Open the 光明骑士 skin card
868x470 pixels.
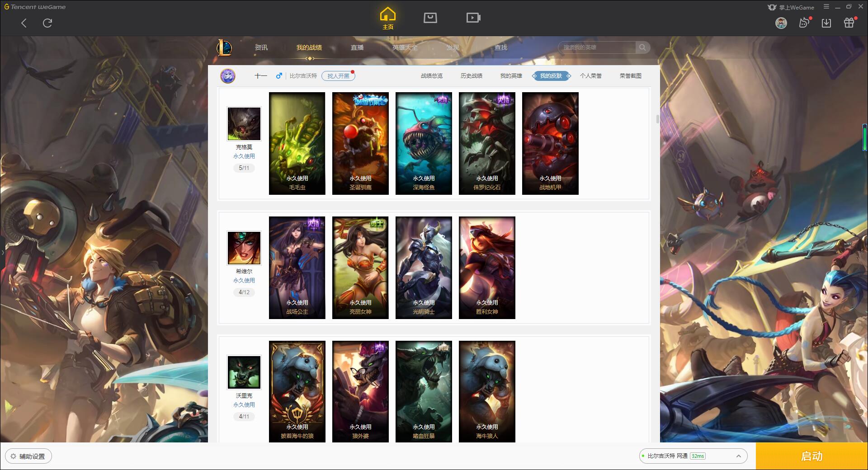click(x=424, y=268)
